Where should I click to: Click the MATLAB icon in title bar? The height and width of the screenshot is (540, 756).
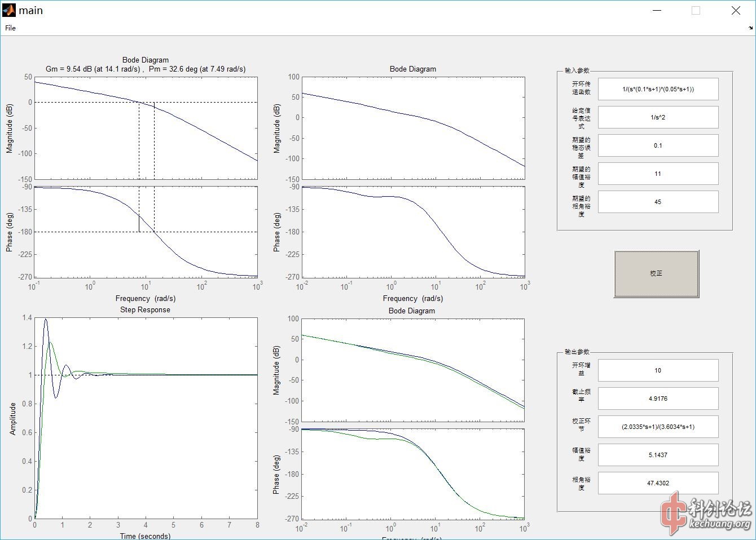8,10
